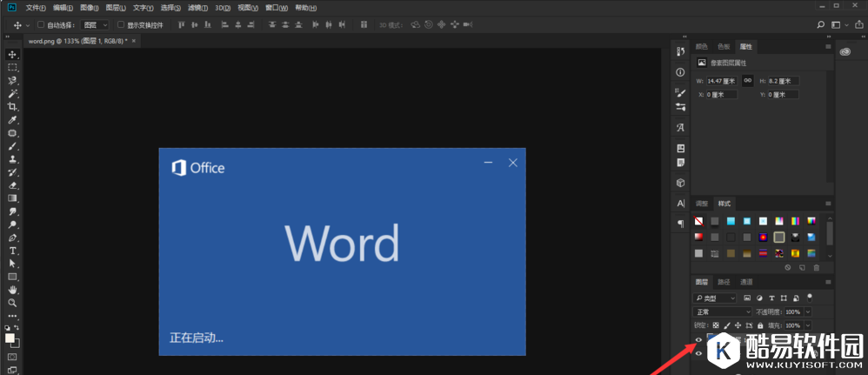Open the 正常 blend mode dropdown
Viewport: 868px width, 375px height.
tap(722, 311)
